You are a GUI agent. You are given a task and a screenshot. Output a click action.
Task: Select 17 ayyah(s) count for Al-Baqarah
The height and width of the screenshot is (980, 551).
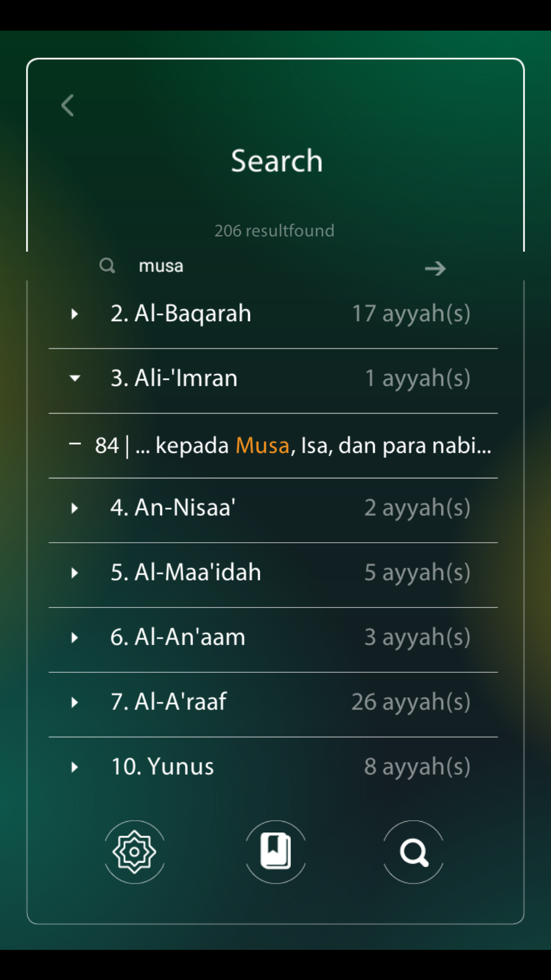(411, 313)
